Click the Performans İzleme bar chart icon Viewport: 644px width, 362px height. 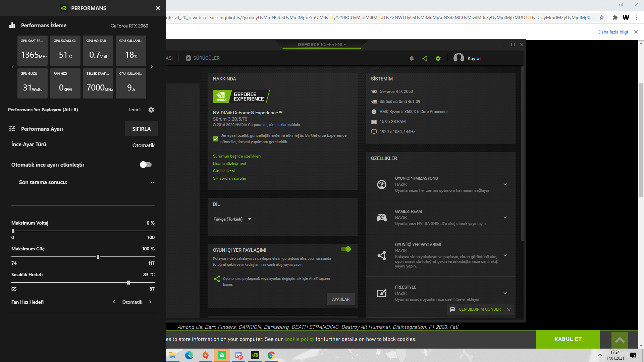pos(12,25)
